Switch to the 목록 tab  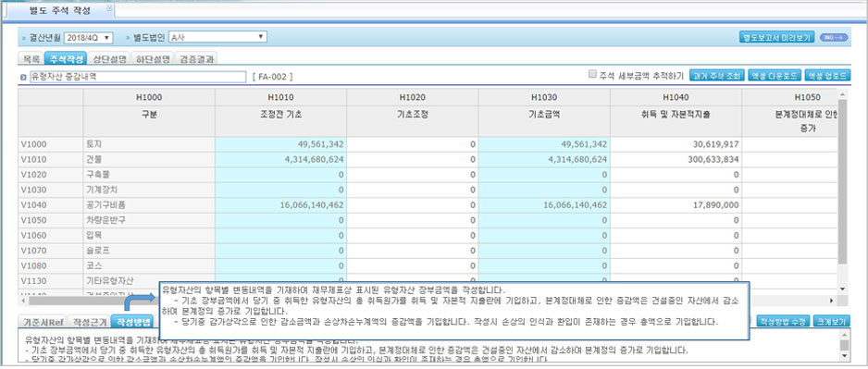31,58
